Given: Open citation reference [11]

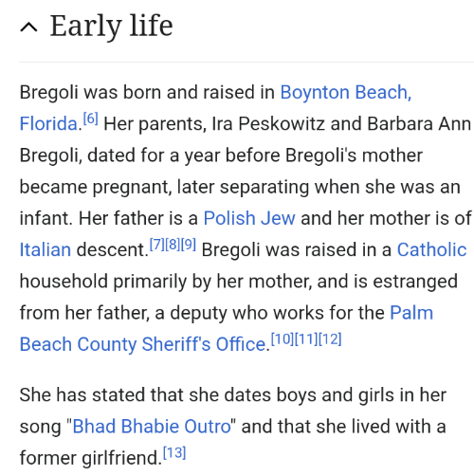Looking at the screenshot, I should coord(306,339).
